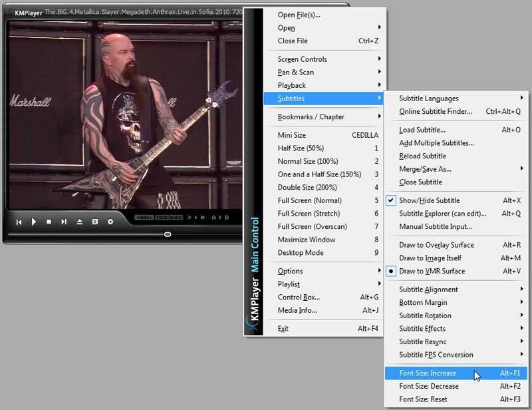Screen dimensions: 532x410
Task: Skip to next track in KMPlayer
Action: pyautogui.click(x=64, y=222)
